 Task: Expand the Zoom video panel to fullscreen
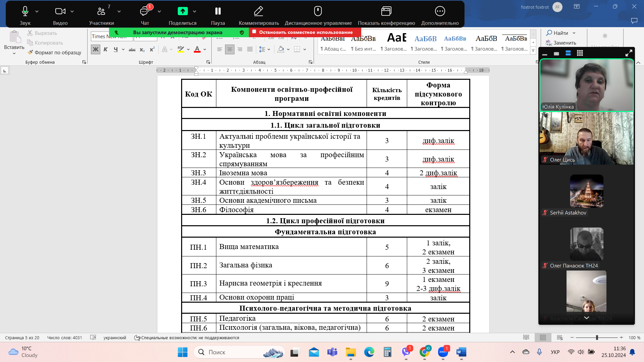click(x=629, y=53)
